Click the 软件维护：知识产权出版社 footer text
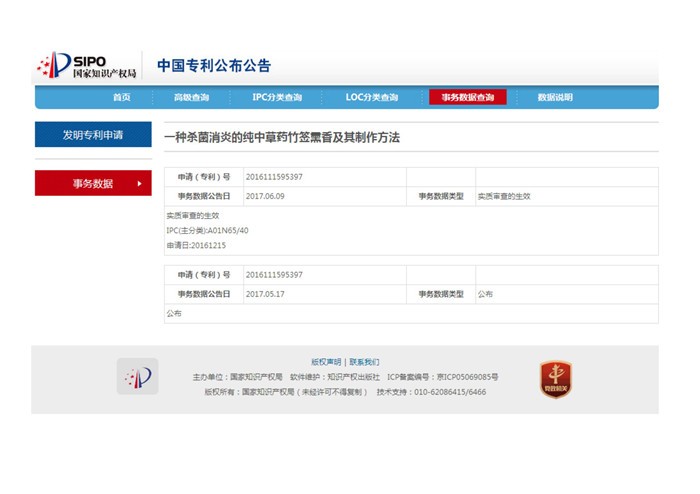Screen dimensions: 700x494 coord(335,377)
